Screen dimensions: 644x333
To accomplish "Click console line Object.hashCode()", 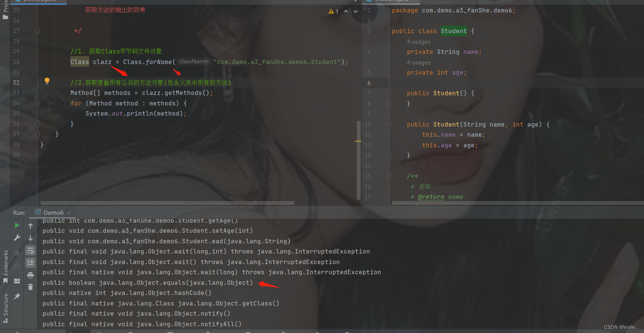I will pos(127,293).
